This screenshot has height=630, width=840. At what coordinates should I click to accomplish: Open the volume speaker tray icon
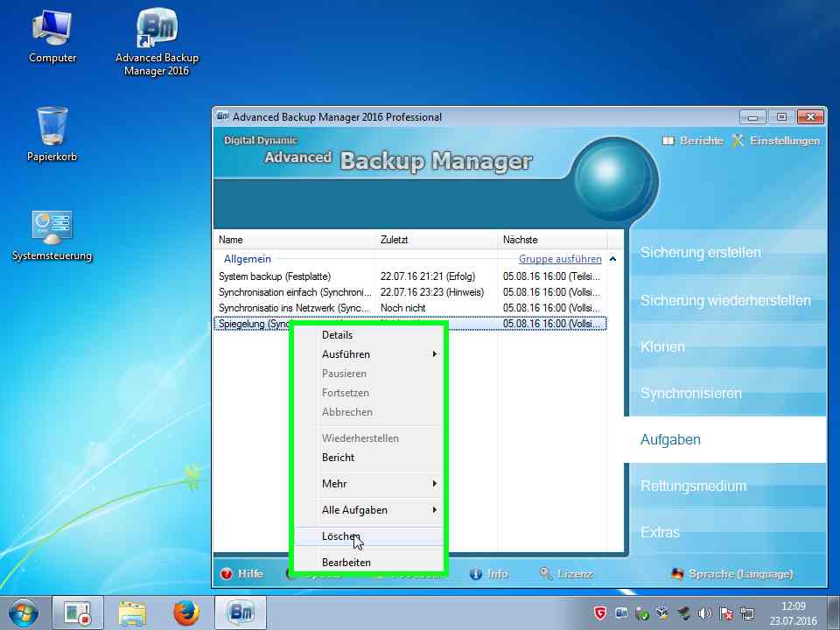click(704, 612)
